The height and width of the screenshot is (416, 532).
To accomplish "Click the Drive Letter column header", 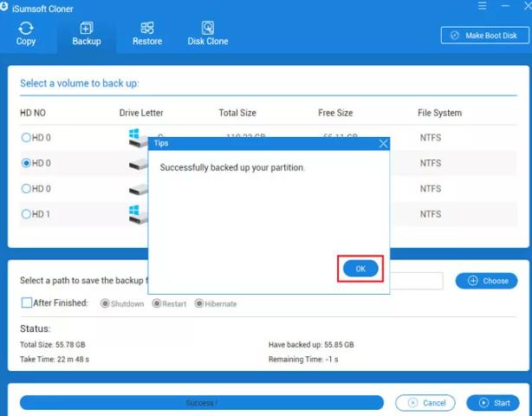I will (141, 113).
